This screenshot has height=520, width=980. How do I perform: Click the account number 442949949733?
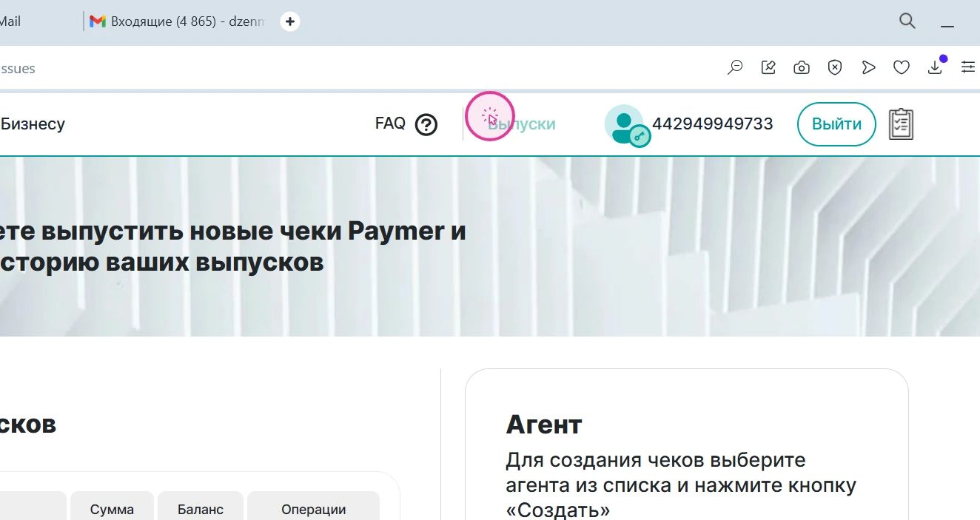point(712,124)
